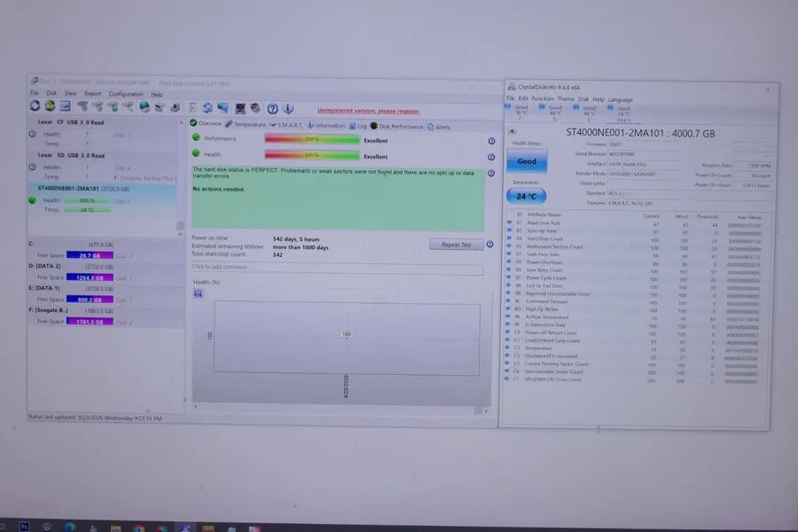Click the blue question mark help toolbar icon
Image resolution: width=798 pixels, height=532 pixels.
pos(273,108)
